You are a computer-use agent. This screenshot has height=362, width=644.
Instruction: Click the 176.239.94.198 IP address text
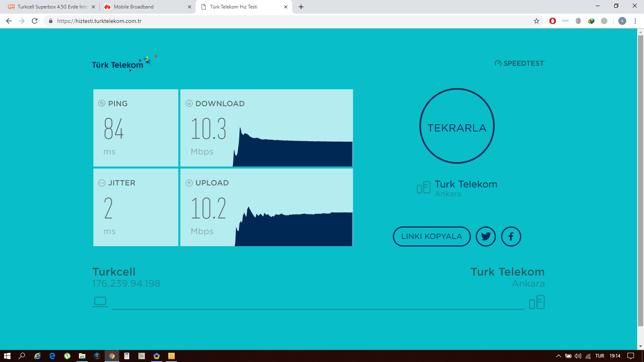(x=126, y=284)
